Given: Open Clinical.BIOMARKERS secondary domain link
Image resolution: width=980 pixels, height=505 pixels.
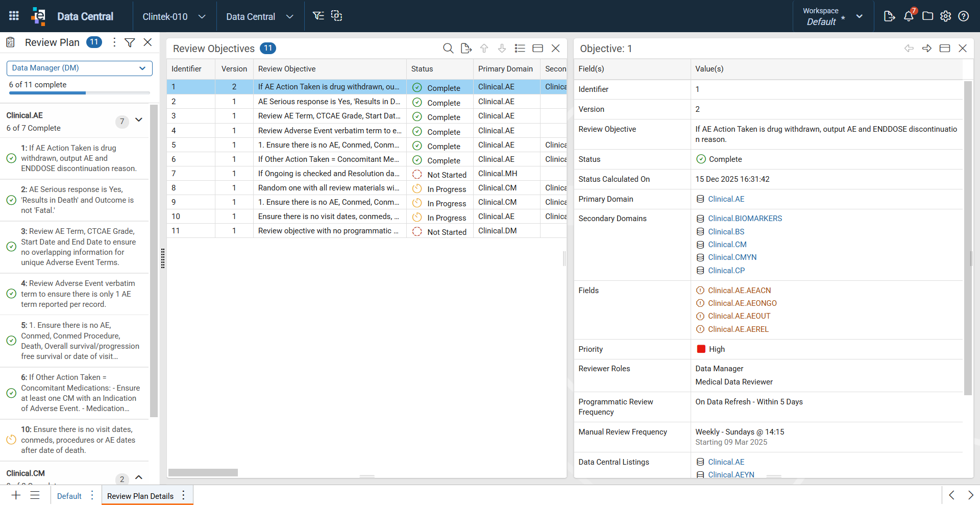Looking at the screenshot, I should point(745,219).
